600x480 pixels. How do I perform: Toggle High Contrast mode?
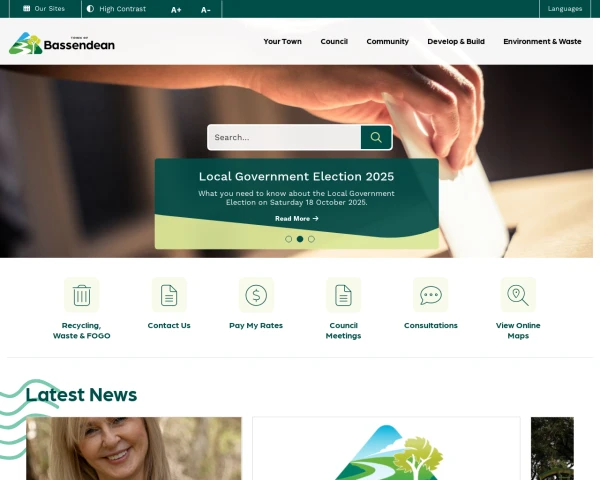click(116, 9)
